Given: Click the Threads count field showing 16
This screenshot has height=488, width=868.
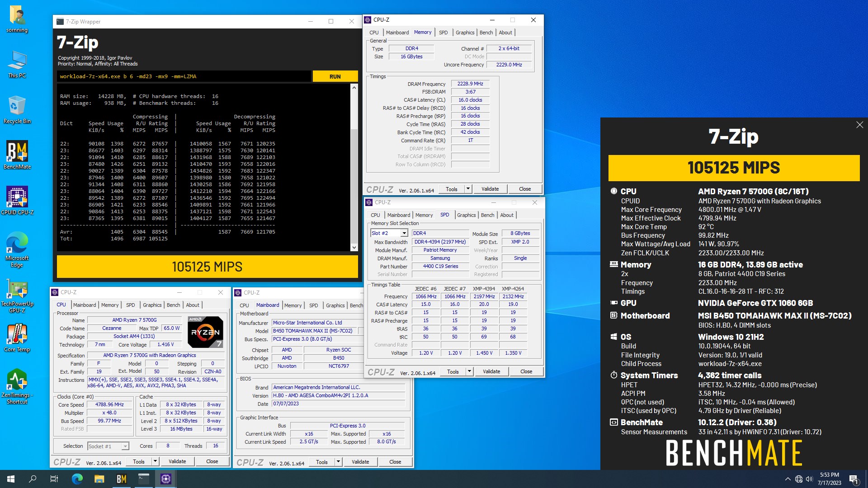Looking at the screenshot, I should tap(216, 446).
